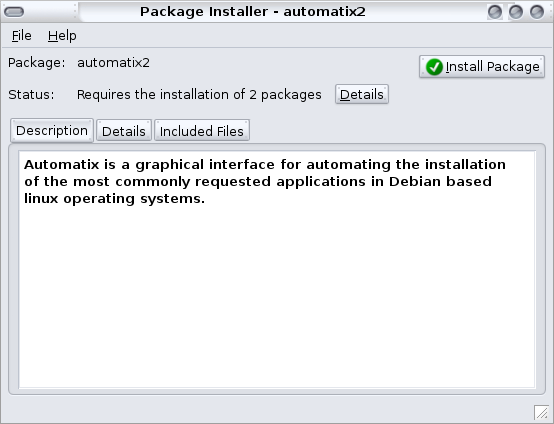The height and width of the screenshot is (424, 554).
Task: Open the Help menu
Action: [x=62, y=36]
